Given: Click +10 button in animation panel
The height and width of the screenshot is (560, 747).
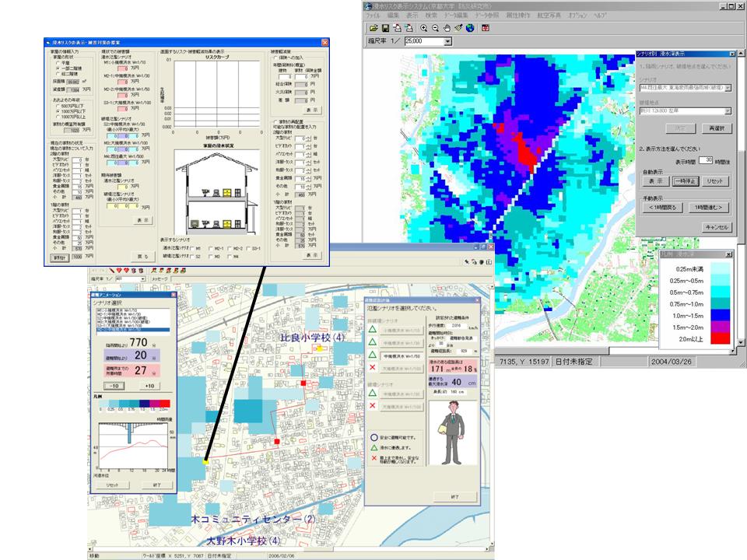Looking at the screenshot, I should pyautogui.click(x=149, y=386).
